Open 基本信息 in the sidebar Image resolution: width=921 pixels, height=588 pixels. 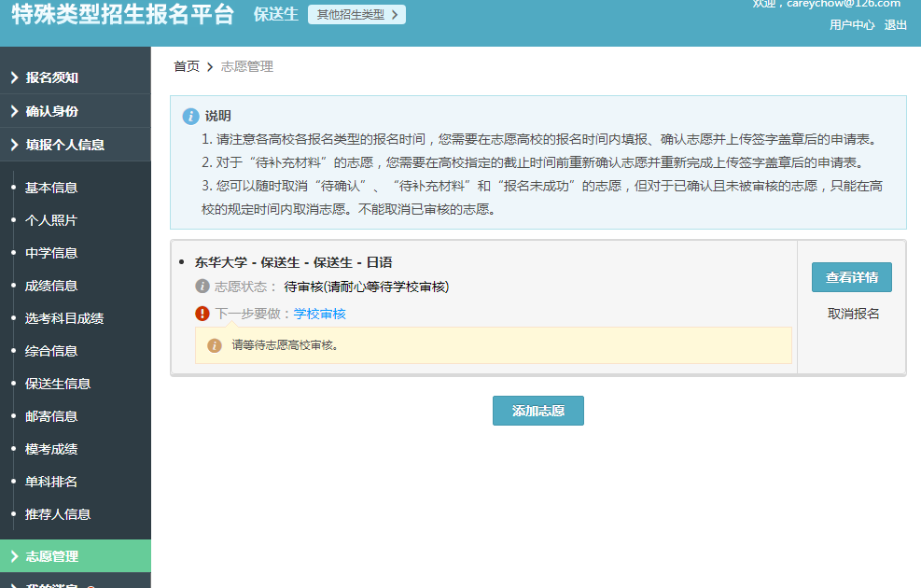pos(51,188)
